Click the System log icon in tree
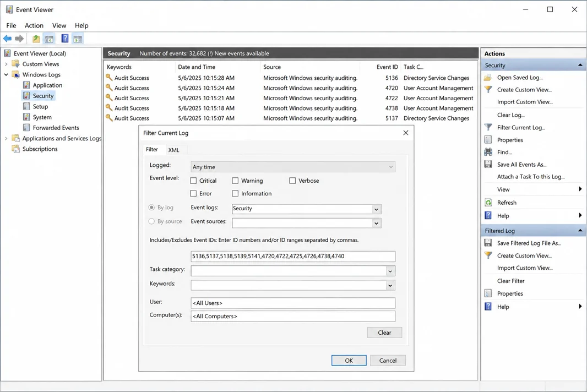The width and height of the screenshot is (587, 392). pyautogui.click(x=26, y=117)
